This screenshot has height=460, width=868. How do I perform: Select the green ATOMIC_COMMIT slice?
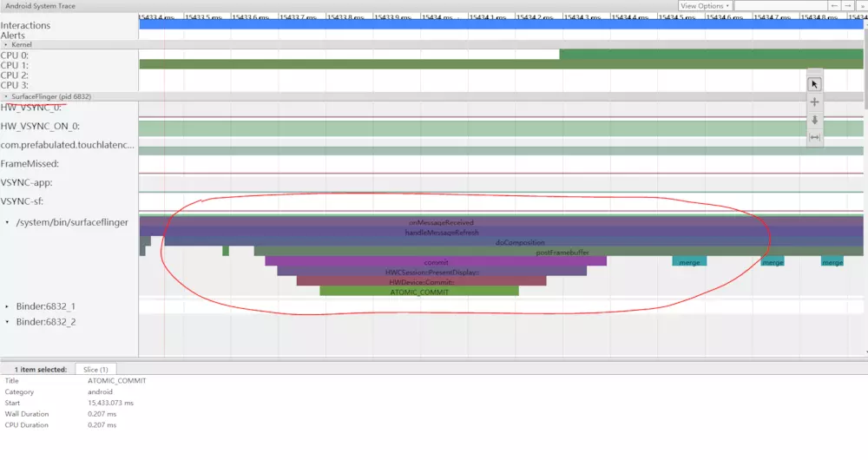click(419, 292)
